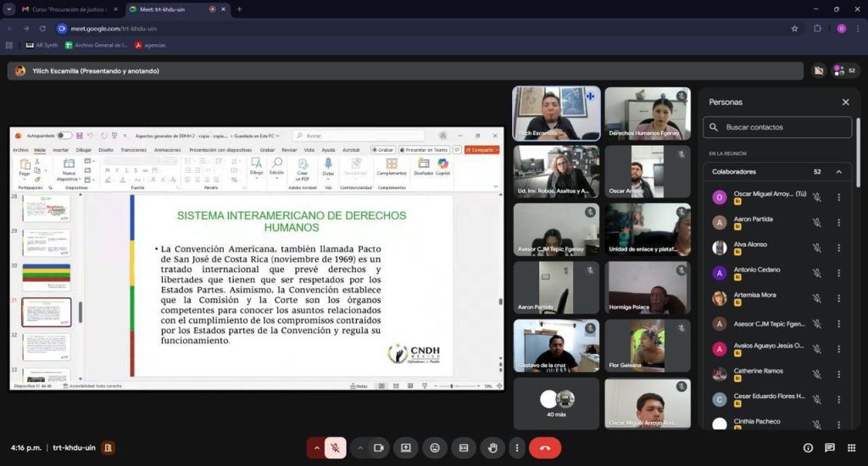The height and width of the screenshot is (466, 868).
Task: Expand audio settings arrow beside microphone
Action: click(317, 447)
